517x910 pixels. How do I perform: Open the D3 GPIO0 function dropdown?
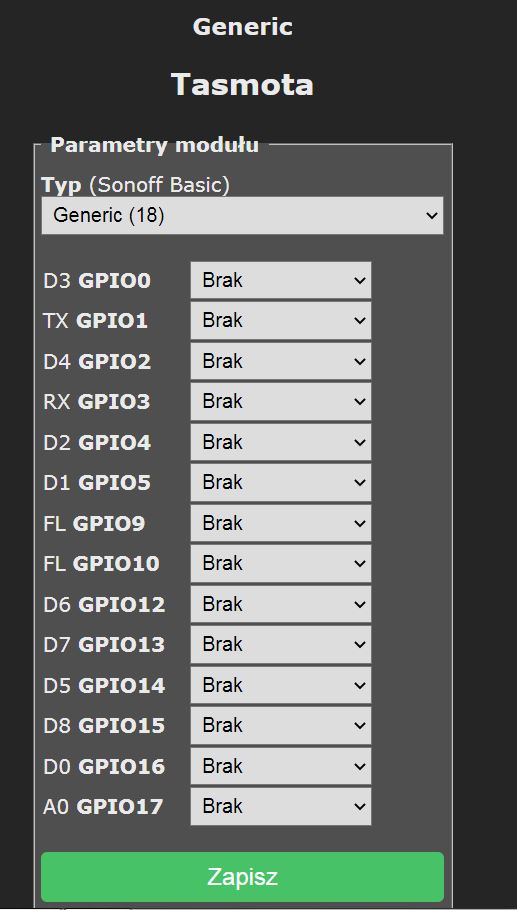(x=281, y=280)
